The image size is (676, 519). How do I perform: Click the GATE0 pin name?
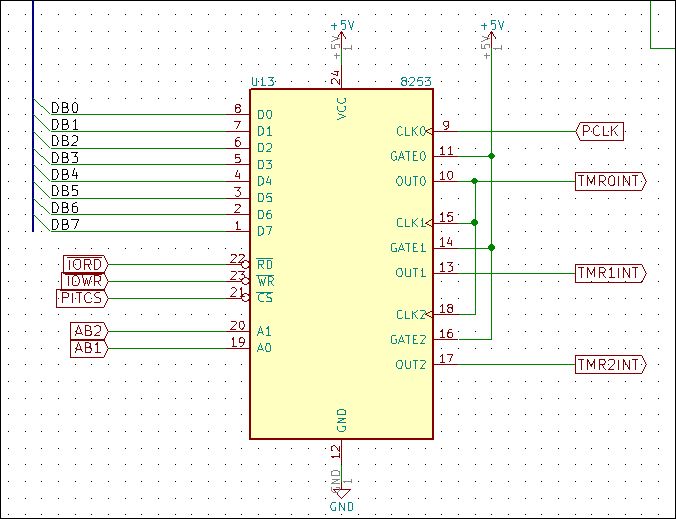coord(408,156)
